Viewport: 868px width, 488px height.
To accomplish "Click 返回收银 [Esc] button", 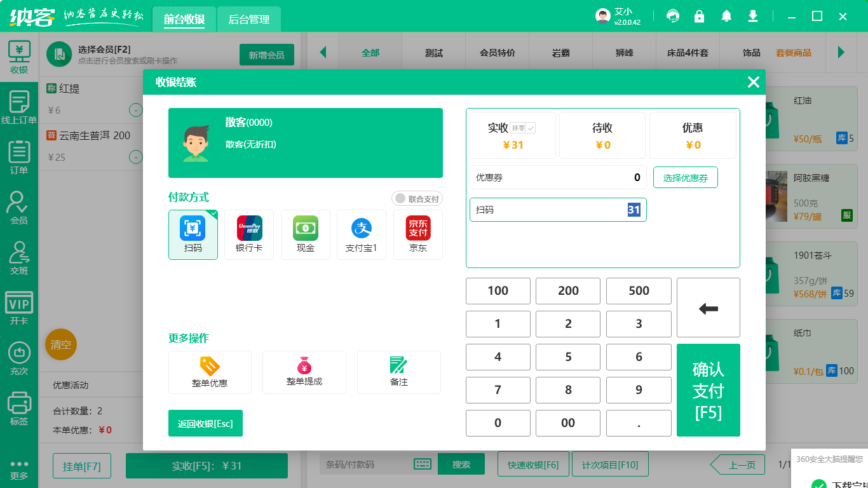I will coord(205,424).
